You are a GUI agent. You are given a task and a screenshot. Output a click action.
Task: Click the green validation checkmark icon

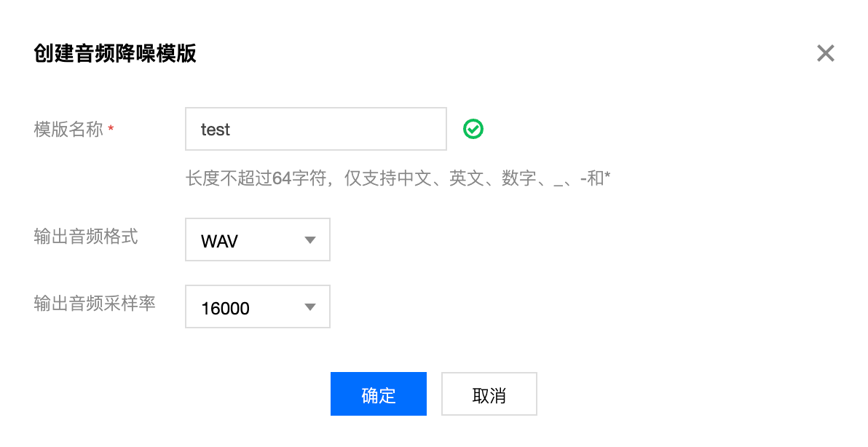pos(473,129)
